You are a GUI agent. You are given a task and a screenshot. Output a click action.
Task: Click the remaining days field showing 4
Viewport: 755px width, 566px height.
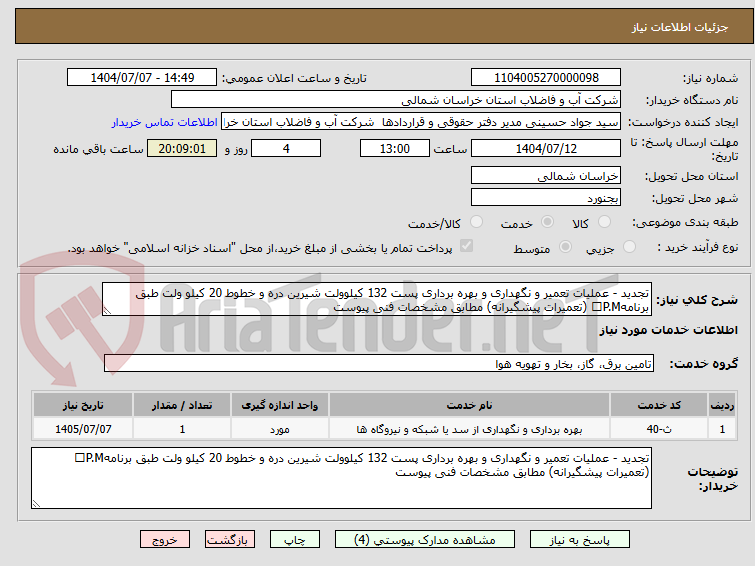click(286, 148)
